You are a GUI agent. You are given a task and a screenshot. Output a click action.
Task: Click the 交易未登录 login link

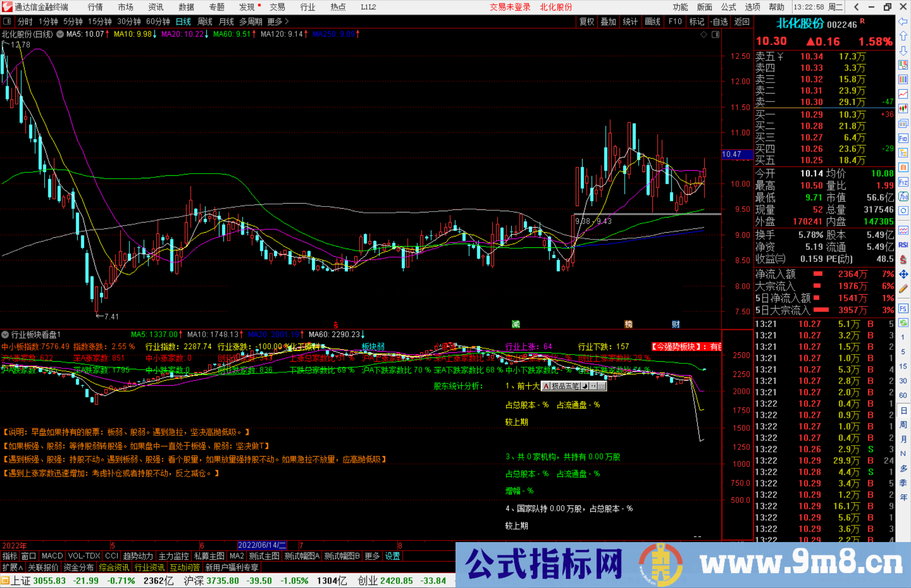(x=510, y=7)
